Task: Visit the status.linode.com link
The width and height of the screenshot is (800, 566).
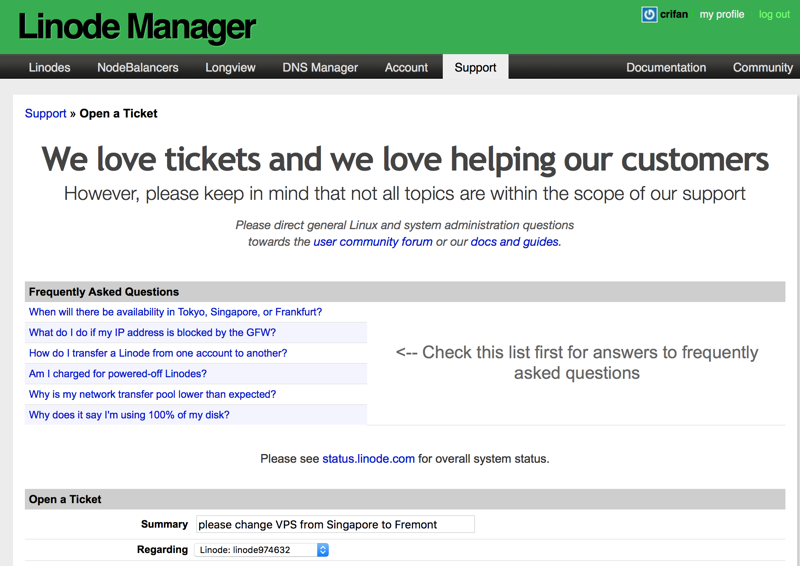Action: click(x=368, y=459)
